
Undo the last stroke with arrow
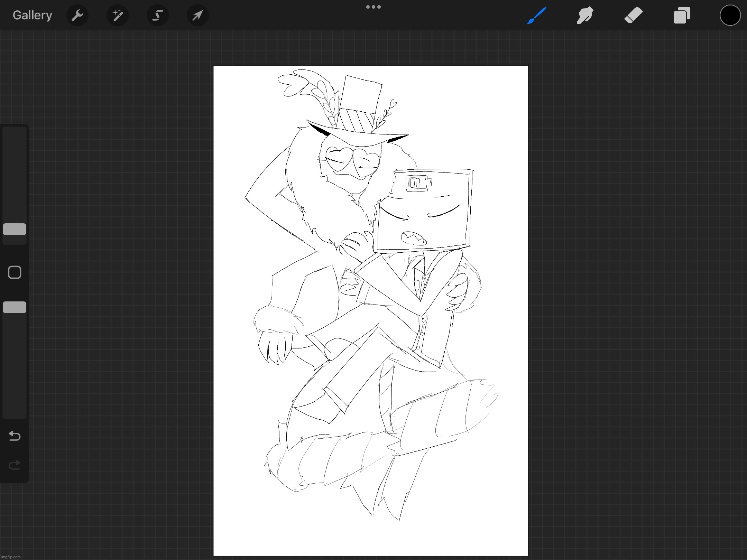coord(15,436)
